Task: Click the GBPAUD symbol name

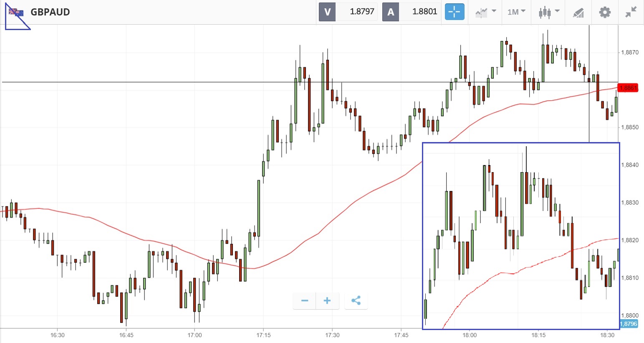Action: [50, 12]
